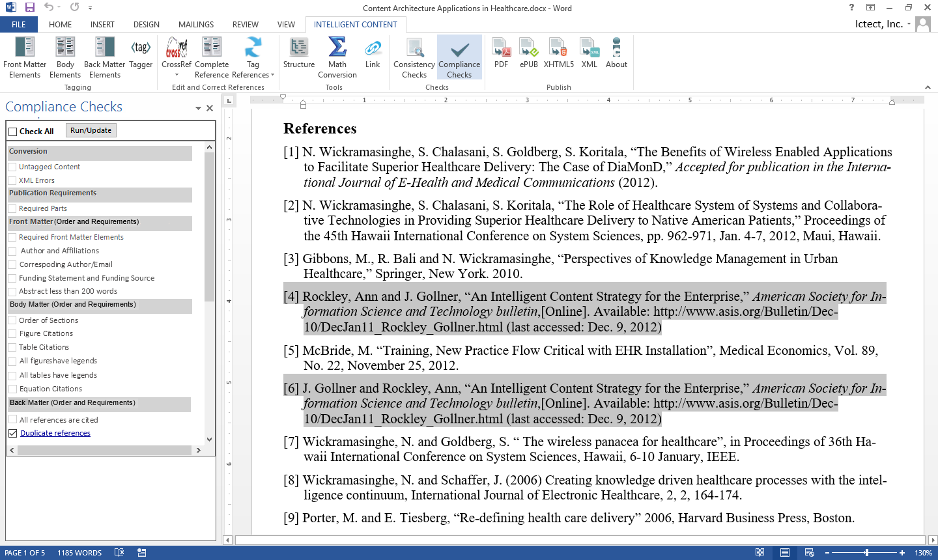Click the zoom in plus button
Viewport: 938px width, 560px height.
(x=902, y=553)
